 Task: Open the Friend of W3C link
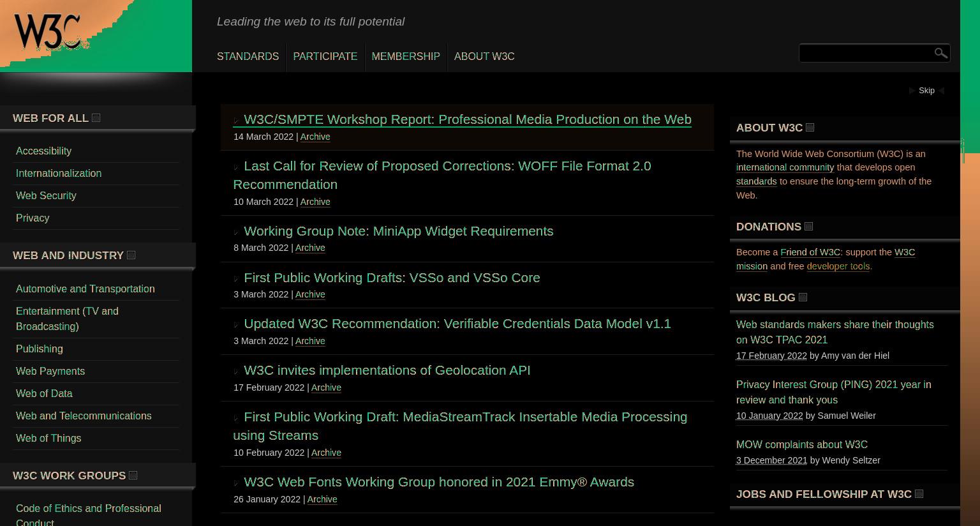[810, 252]
